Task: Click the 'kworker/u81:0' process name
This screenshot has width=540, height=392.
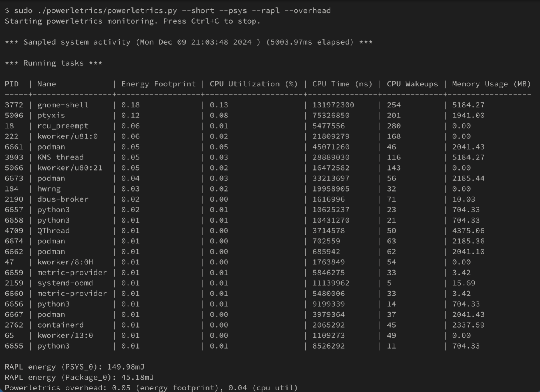Action: [x=68, y=136]
